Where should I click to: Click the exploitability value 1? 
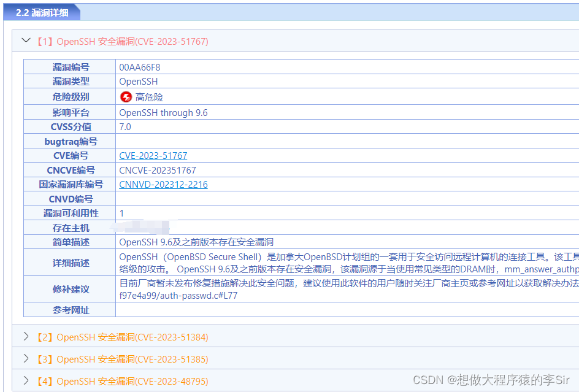tap(121, 213)
